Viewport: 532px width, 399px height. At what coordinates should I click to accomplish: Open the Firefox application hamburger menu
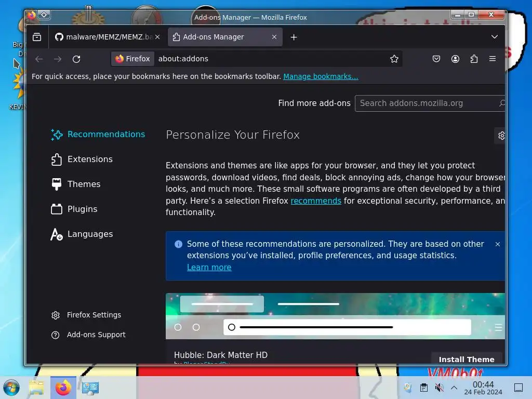click(x=493, y=59)
